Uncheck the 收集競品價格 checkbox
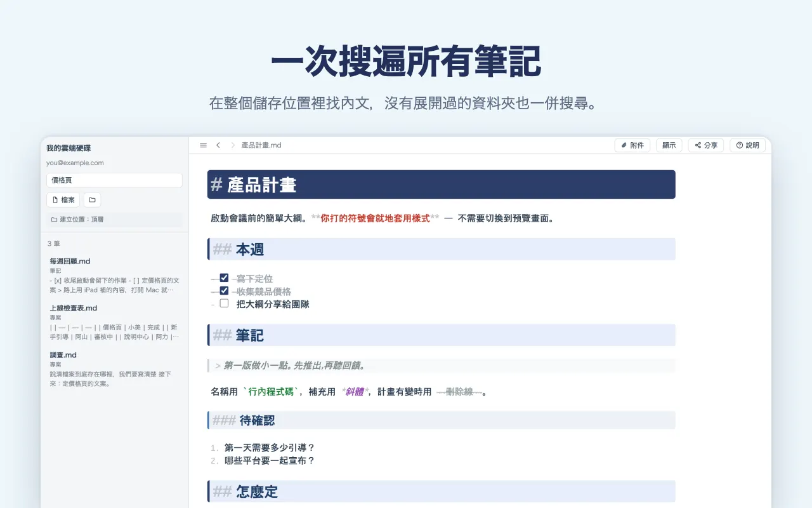Image resolution: width=812 pixels, height=508 pixels. [224, 290]
